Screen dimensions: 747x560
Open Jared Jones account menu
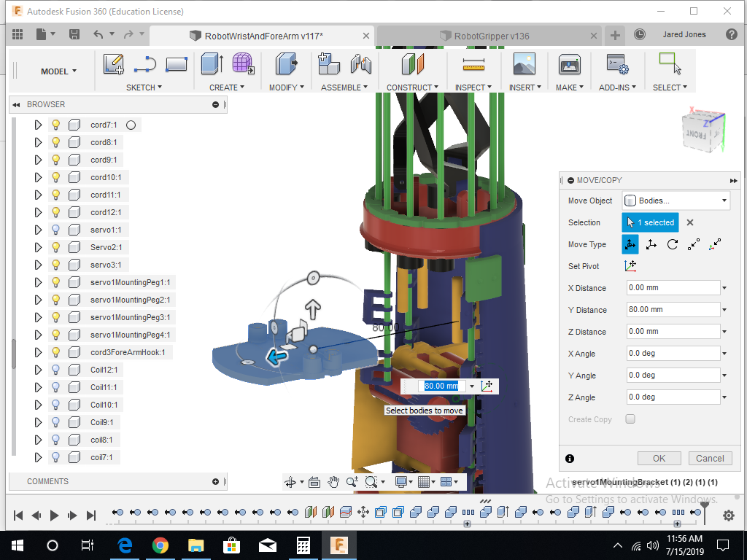(684, 34)
